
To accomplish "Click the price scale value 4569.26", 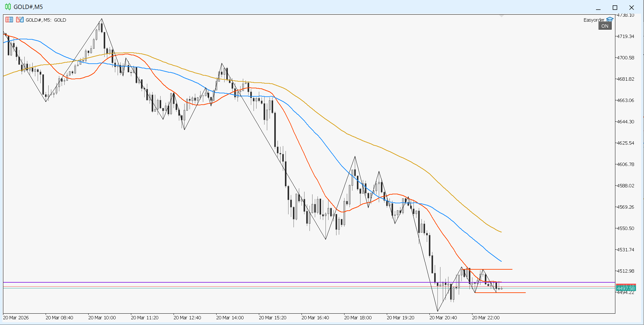I will [625, 207].
